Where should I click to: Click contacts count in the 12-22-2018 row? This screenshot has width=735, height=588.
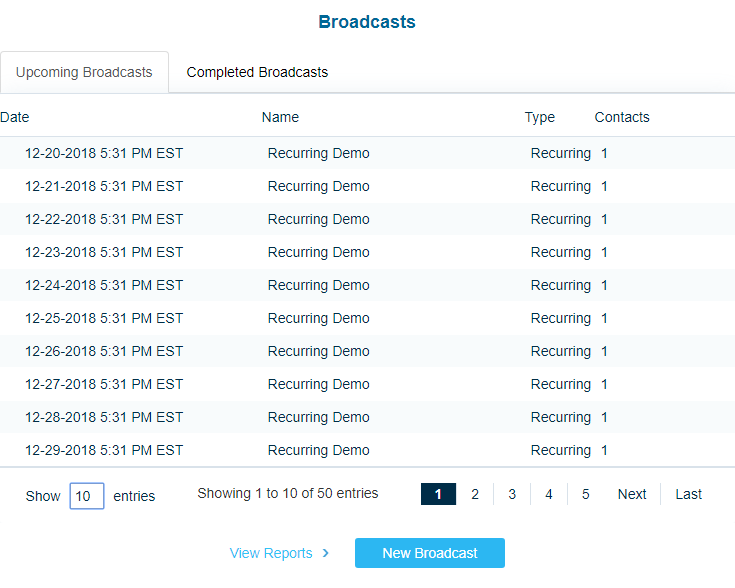pos(604,219)
